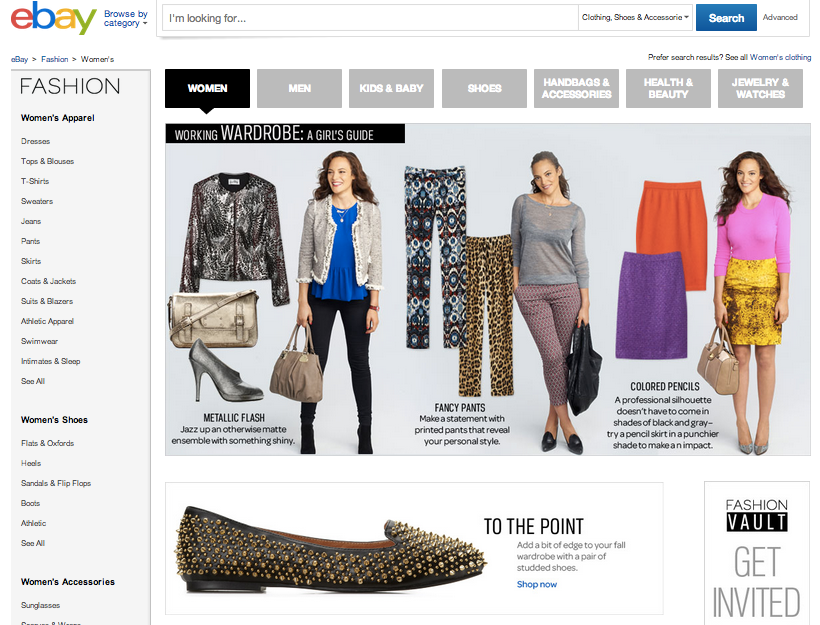820x625 pixels.
Task: Open the JEWELRY & WATCHES tab
Action: click(x=760, y=88)
